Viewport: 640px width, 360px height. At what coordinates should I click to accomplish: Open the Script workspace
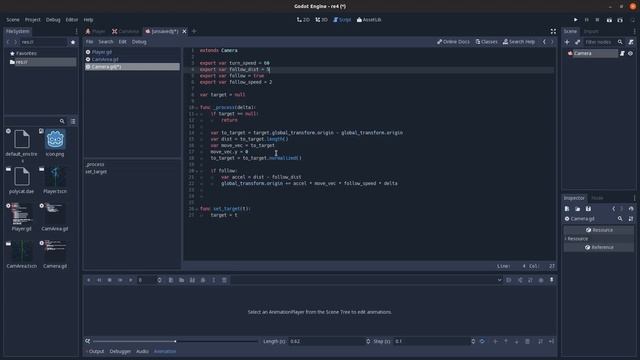(342, 20)
